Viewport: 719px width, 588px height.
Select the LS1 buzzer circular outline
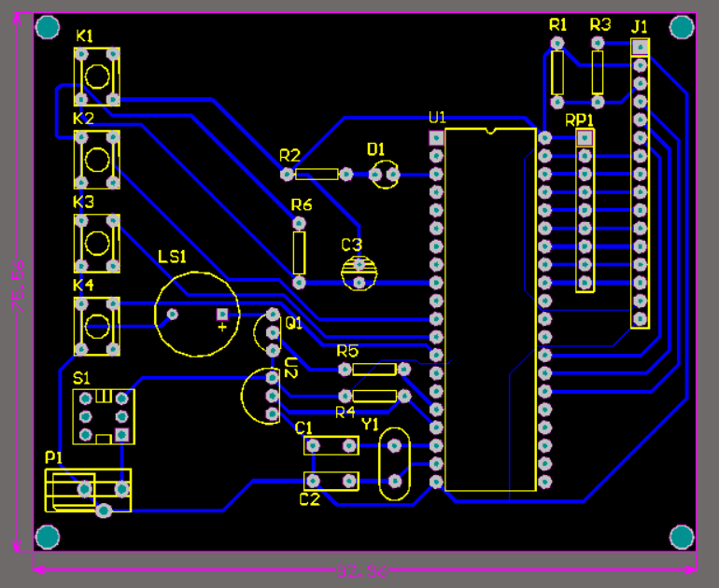(197, 315)
